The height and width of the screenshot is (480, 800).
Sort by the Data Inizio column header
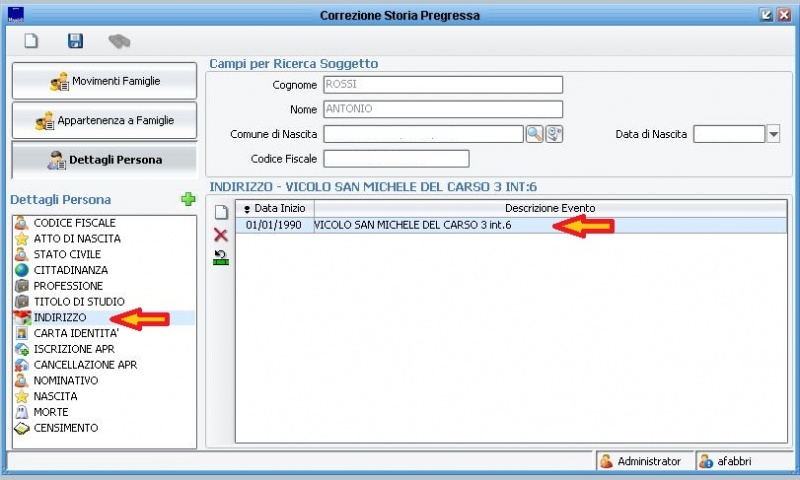[275, 208]
